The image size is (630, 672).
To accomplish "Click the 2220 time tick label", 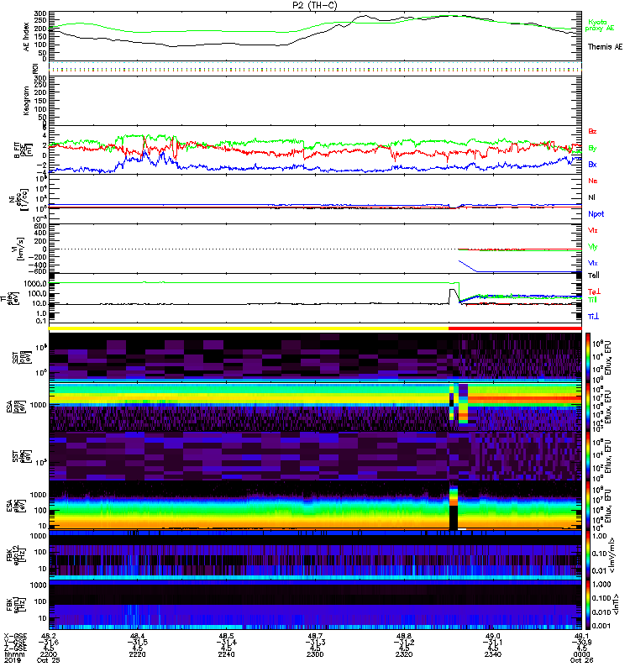I will tap(137, 654).
